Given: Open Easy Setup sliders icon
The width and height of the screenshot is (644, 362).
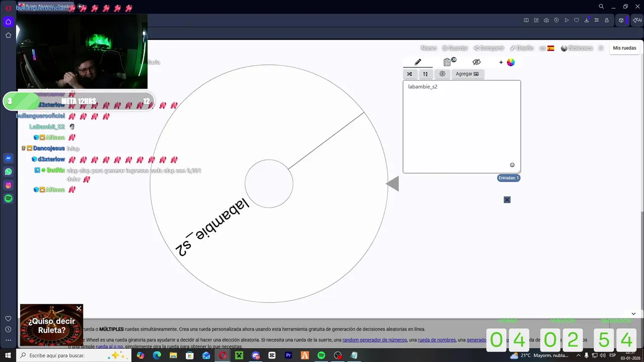Looking at the screenshot, I should tap(597, 21).
